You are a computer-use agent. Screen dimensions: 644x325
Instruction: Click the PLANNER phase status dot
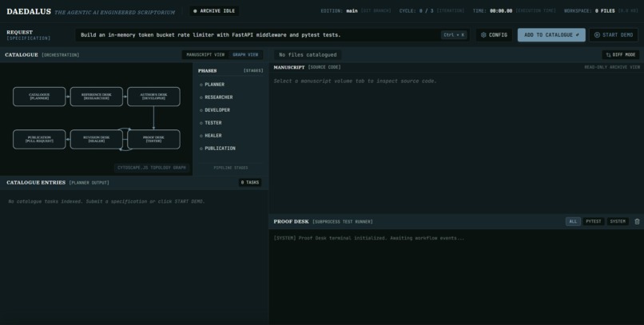tap(201, 85)
